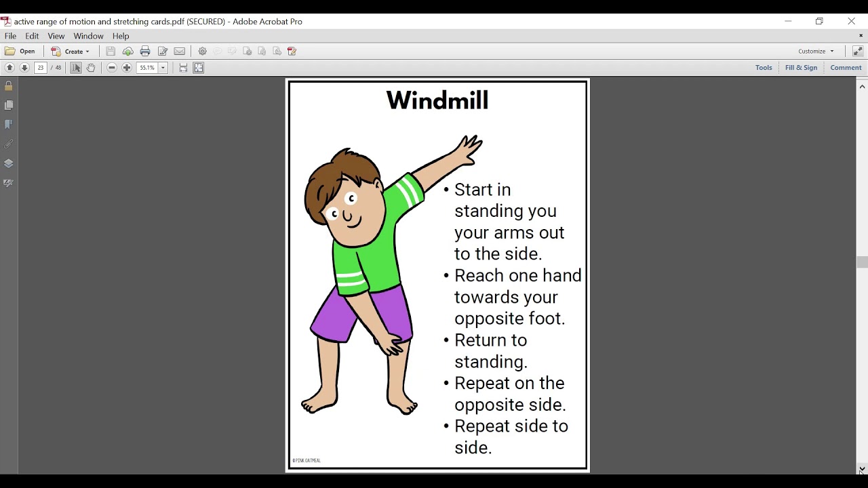Open the Page Thumbnails panel
Image resolution: width=868 pixels, height=488 pixels.
click(9, 106)
